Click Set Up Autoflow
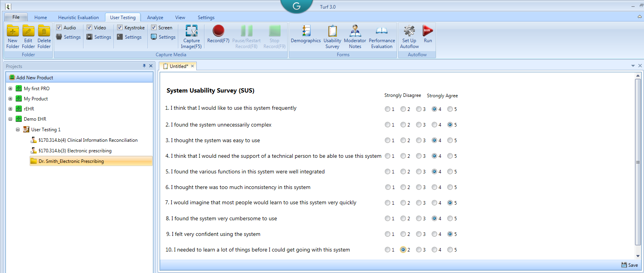The width and height of the screenshot is (644, 273). 409,36
